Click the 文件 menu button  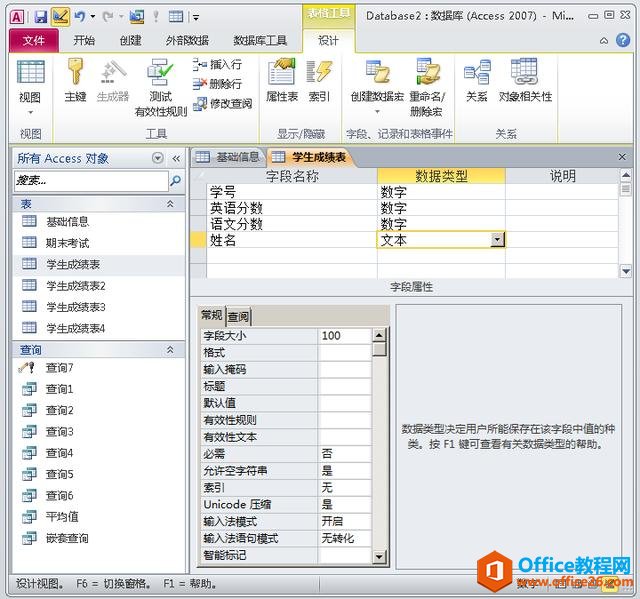pyautogui.click(x=34, y=40)
